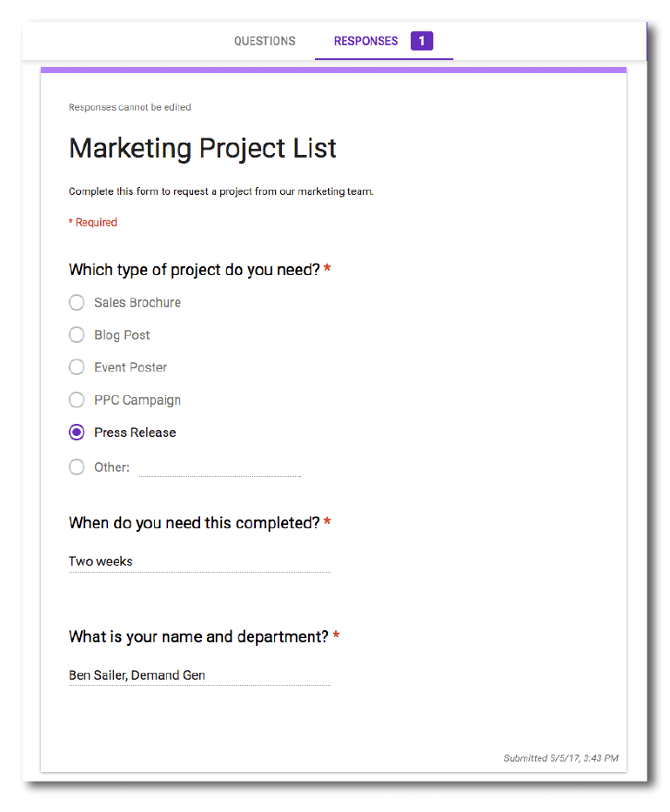670x812 pixels.
Task: Click the 'Two weeks' answer field
Action: tap(199, 562)
